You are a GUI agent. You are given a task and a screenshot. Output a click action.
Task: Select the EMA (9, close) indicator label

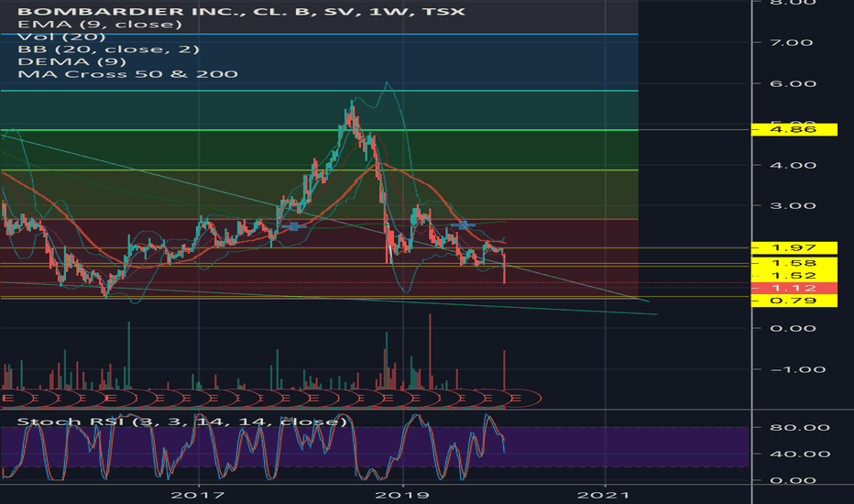pos(100,24)
